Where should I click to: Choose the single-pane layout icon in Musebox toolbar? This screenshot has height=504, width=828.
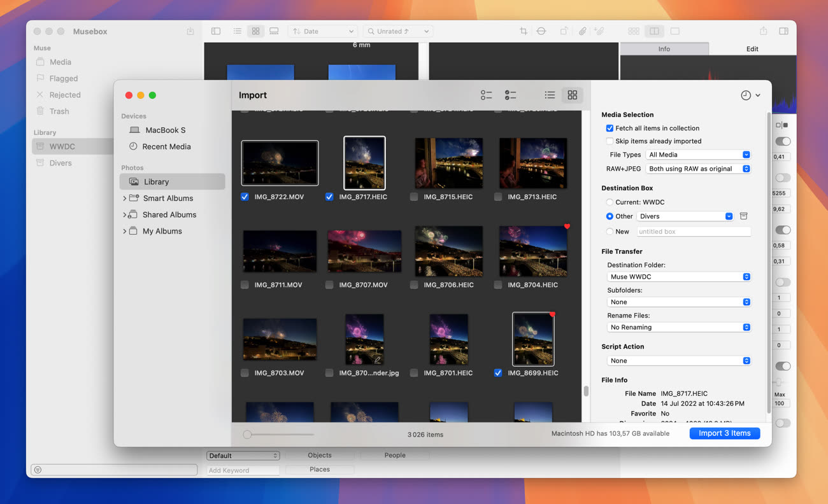[675, 31]
